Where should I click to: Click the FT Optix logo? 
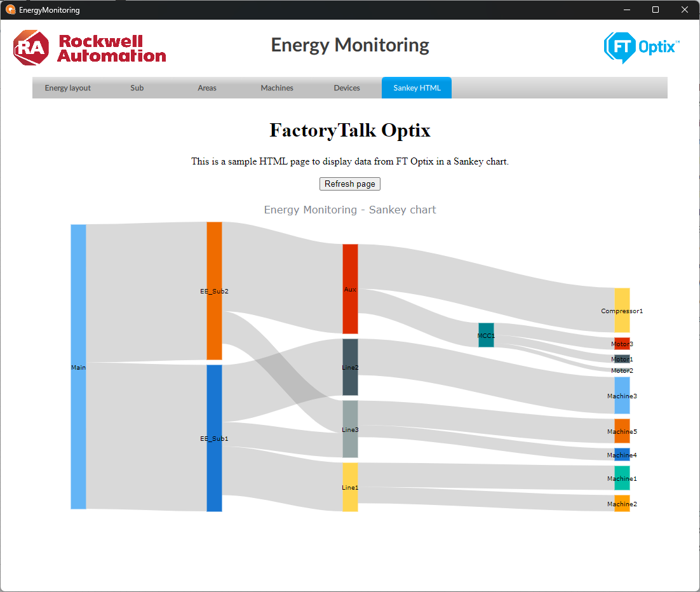tap(641, 47)
